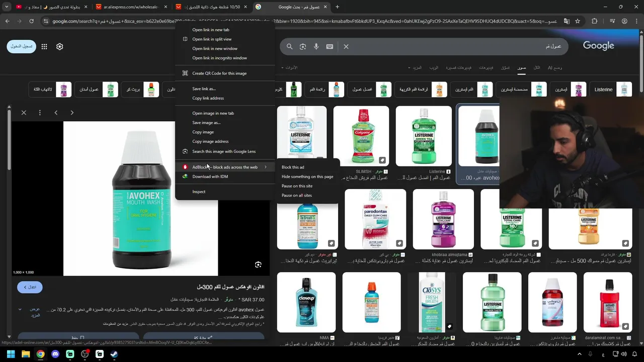Open the on-screen keyboard input tool
The width and height of the screenshot is (644, 362).
tap(330, 46)
